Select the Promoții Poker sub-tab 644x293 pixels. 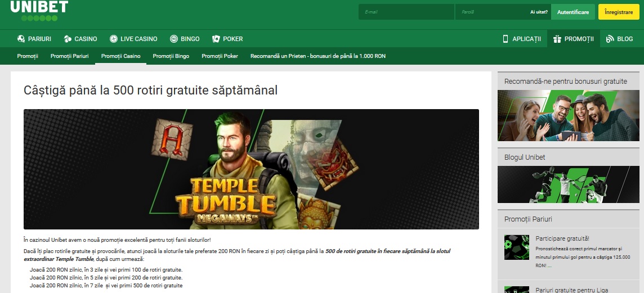(220, 56)
